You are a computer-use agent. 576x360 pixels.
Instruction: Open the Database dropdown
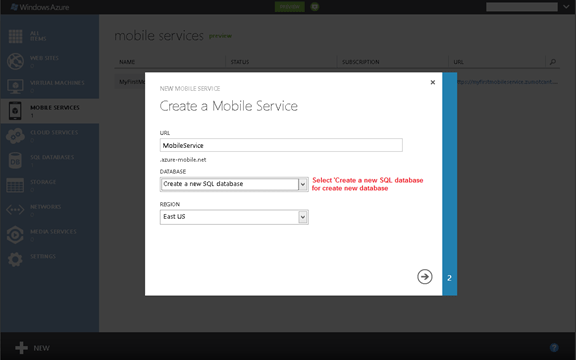click(x=234, y=184)
